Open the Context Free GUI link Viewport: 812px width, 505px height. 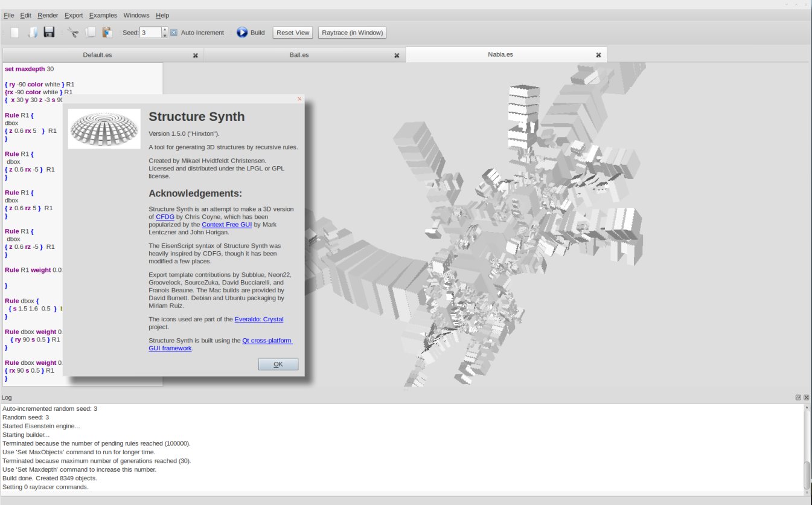click(226, 225)
